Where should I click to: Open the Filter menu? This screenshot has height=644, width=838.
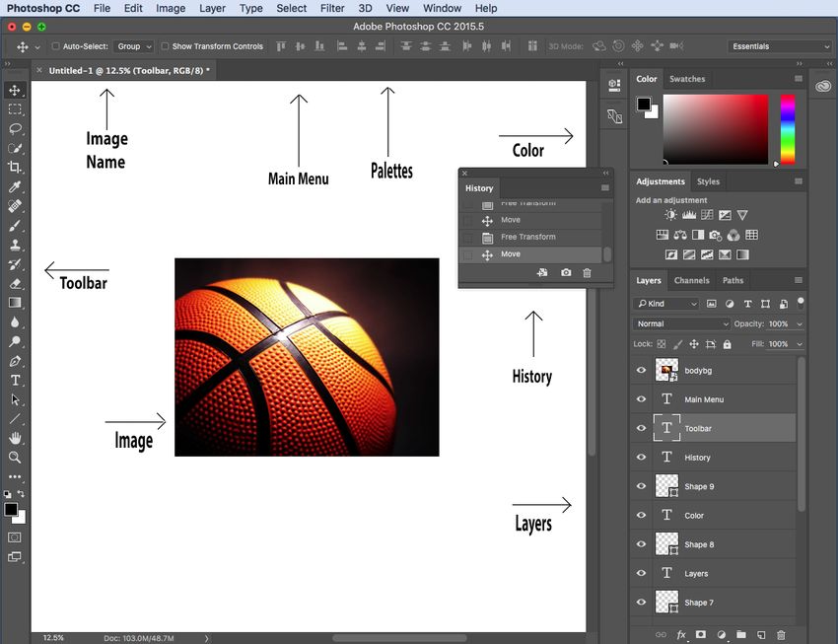click(332, 8)
